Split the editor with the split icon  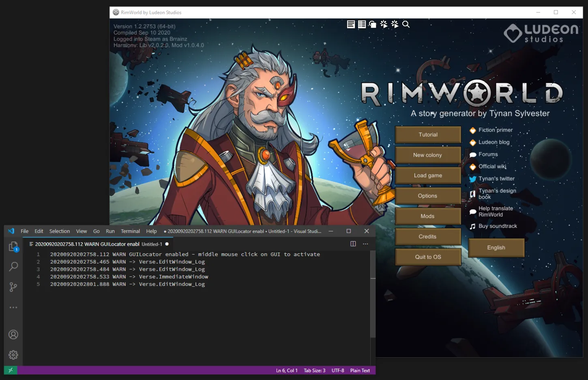click(353, 244)
